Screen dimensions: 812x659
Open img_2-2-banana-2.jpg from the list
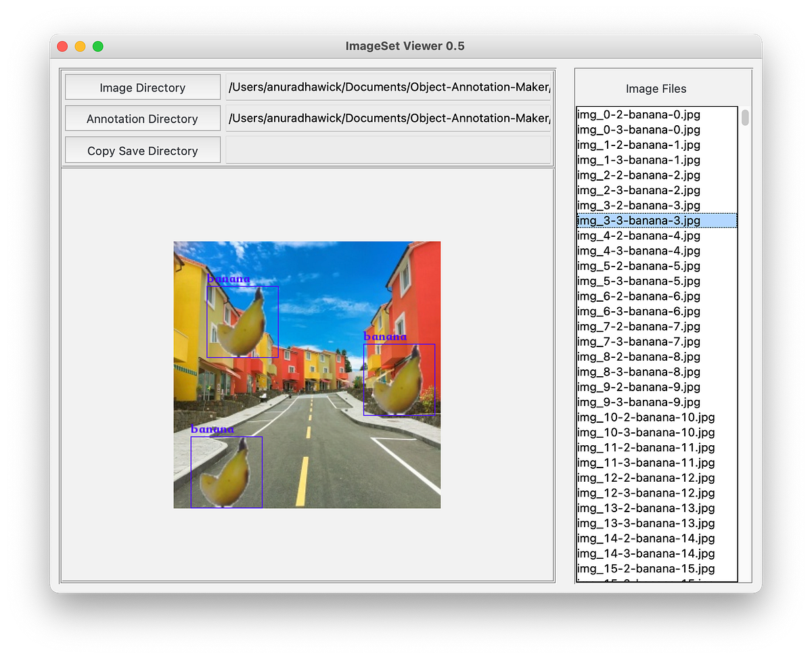pos(638,175)
